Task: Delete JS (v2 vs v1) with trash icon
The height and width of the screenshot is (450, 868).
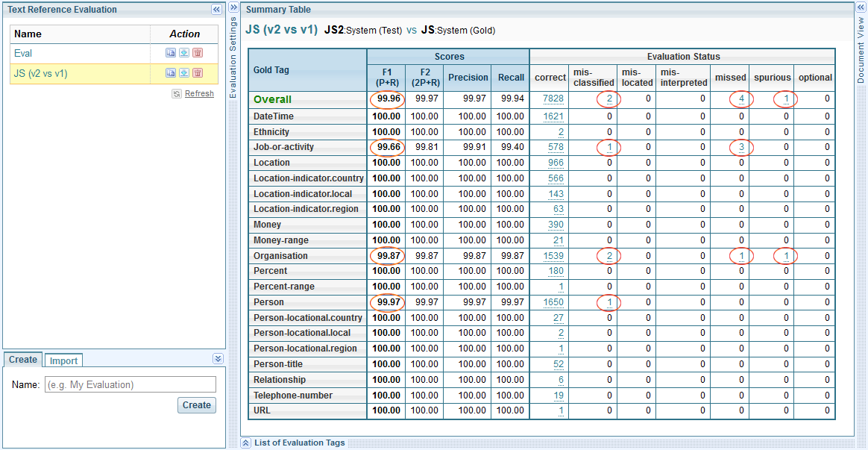Action: (x=198, y=73)
